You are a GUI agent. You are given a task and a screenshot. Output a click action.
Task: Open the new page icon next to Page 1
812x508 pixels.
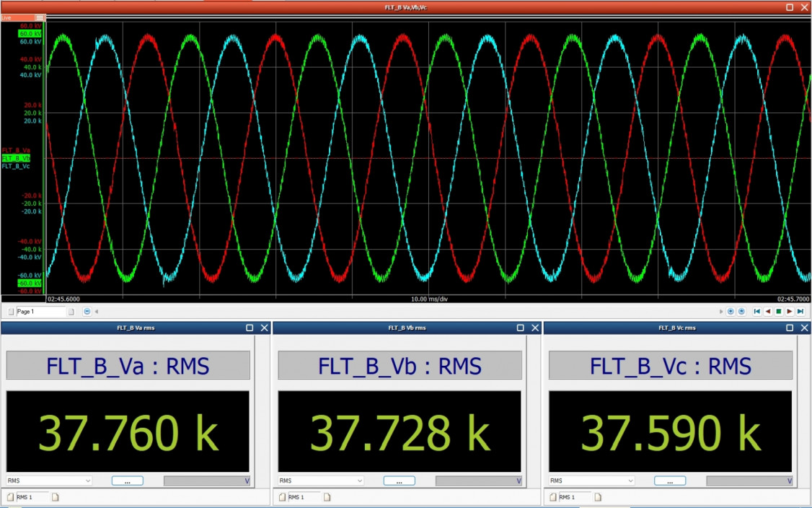[x=71, y=311]
